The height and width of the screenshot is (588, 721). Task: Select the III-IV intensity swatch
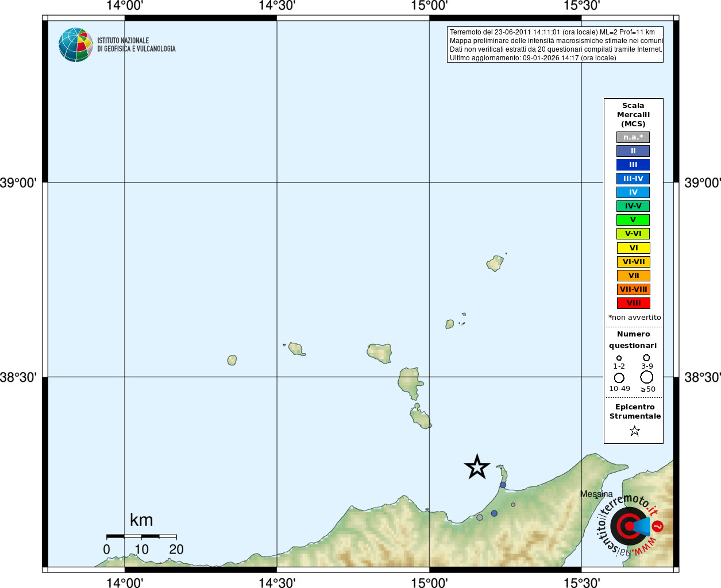(x=633, y=179)
